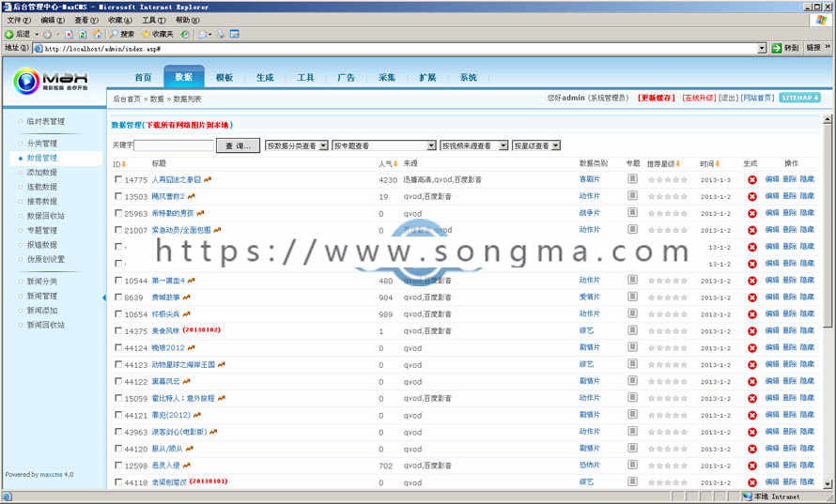Click the MaxCMS logo

51,81
